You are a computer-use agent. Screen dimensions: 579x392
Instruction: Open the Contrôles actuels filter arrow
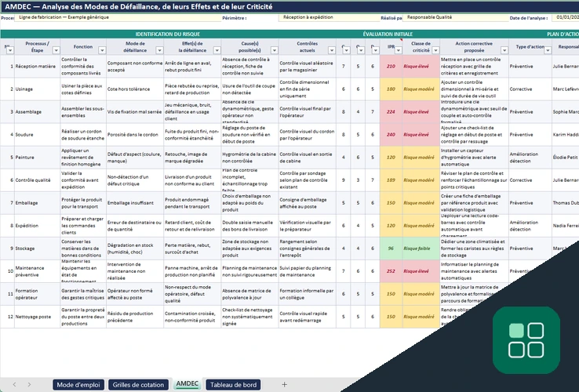click(x=332, y=50)
